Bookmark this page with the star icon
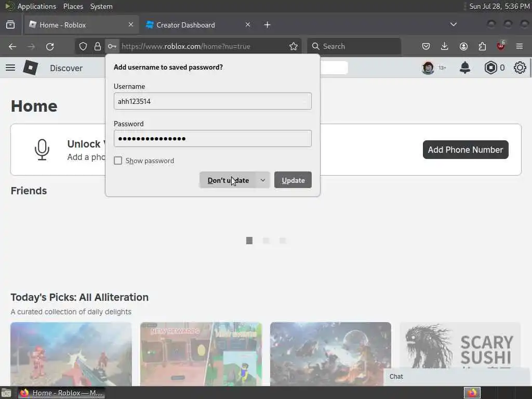Viewport: 532px width, 399px height. tap(294, 46)
